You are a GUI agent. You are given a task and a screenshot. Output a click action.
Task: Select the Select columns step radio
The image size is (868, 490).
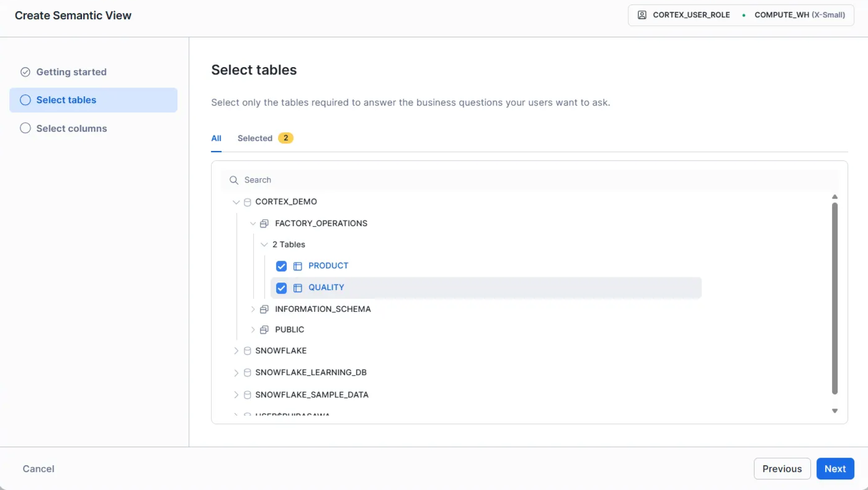point(25,129)
